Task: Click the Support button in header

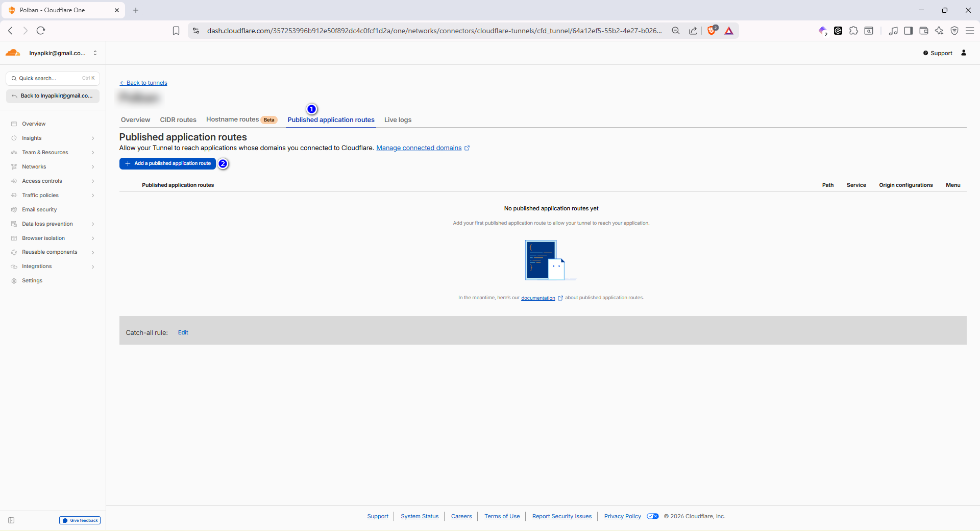Action: coord(938,53)
